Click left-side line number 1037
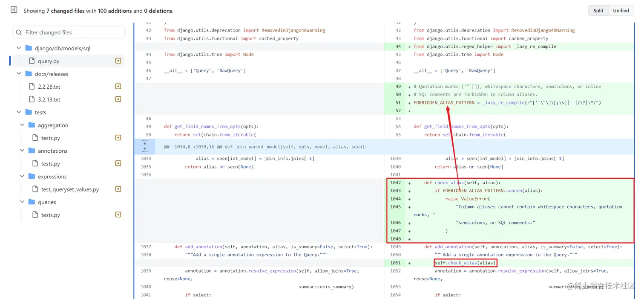 pyautogui.click(x=146, y=247)
